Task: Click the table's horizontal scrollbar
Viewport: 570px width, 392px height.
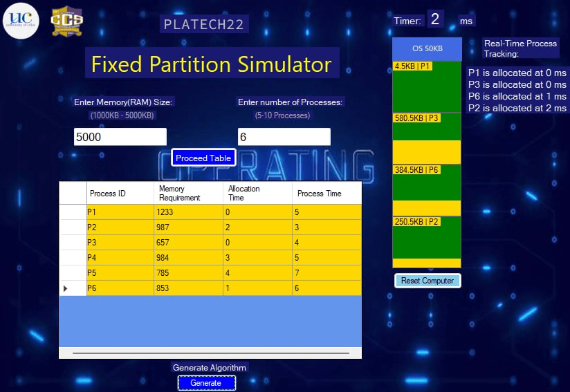Action: coord(211,353)
